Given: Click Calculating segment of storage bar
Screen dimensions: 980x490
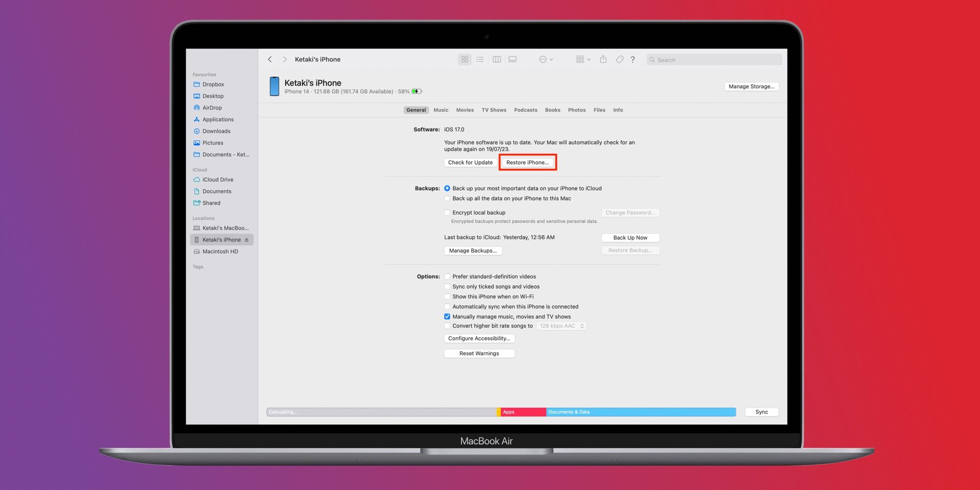Looking at the screenshot, I should [x=382, y=412].
